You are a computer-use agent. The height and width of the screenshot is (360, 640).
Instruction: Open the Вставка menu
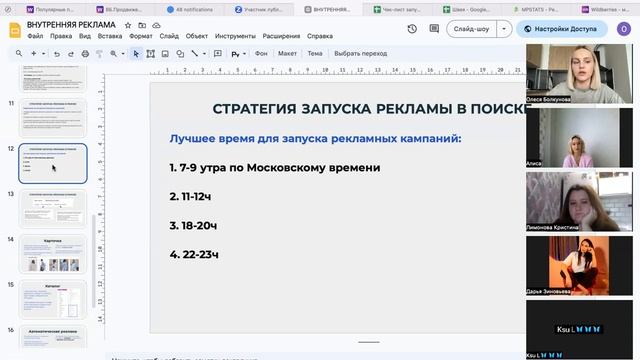(x=110, y=36)
